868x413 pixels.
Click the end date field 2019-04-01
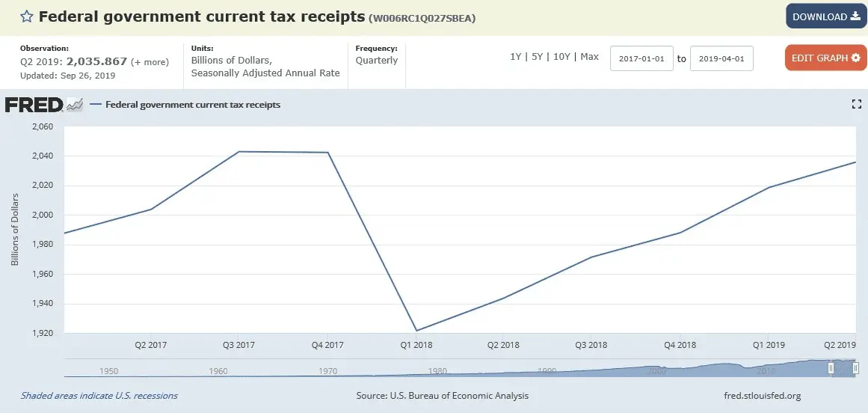[721, 58]
